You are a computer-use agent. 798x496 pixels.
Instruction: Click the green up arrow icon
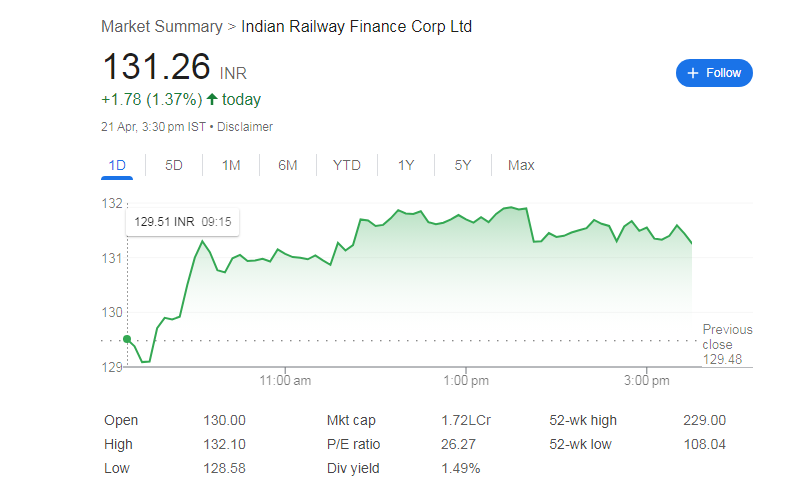[212, 100]
